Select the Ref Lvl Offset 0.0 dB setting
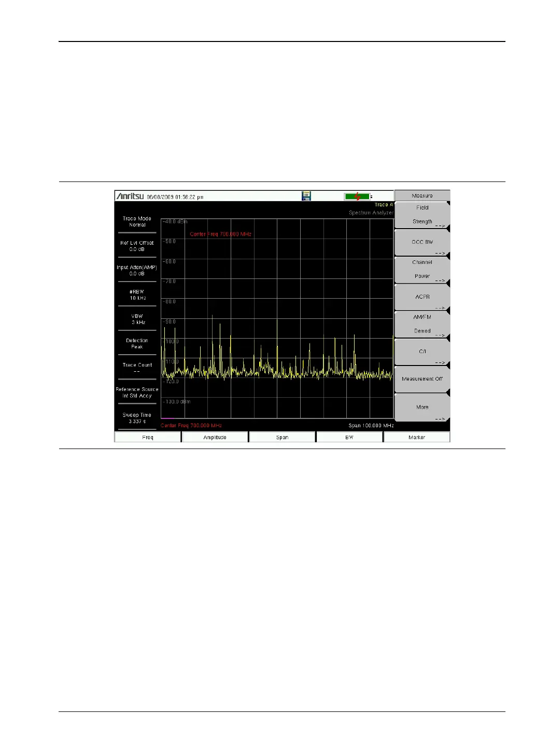The width and height of the screenshot is (535, 756). tap(137, 246)
